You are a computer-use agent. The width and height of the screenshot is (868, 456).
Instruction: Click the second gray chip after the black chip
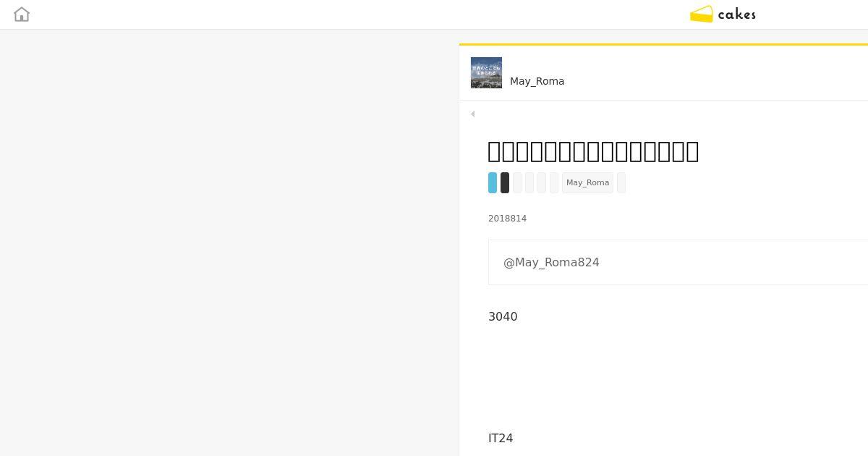529,182
